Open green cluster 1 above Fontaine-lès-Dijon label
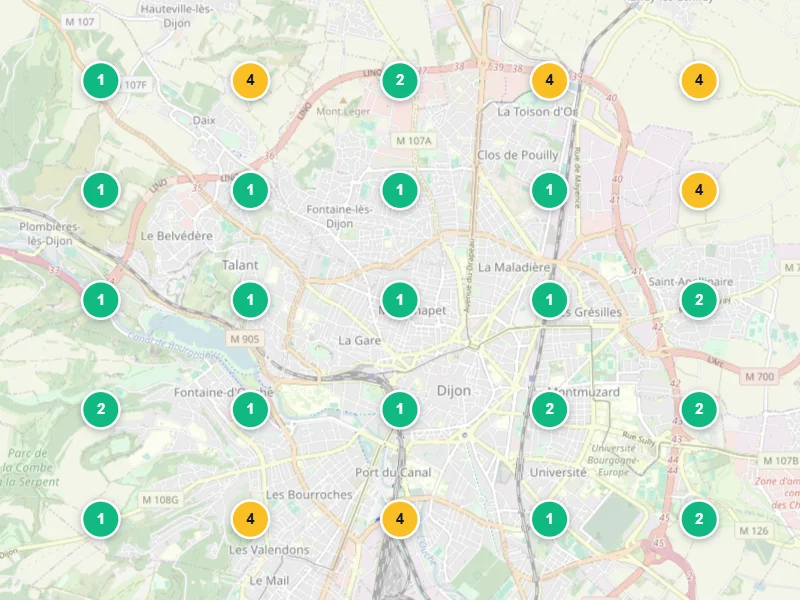Viewport: 800px width, 600px height. coord(399,190)
